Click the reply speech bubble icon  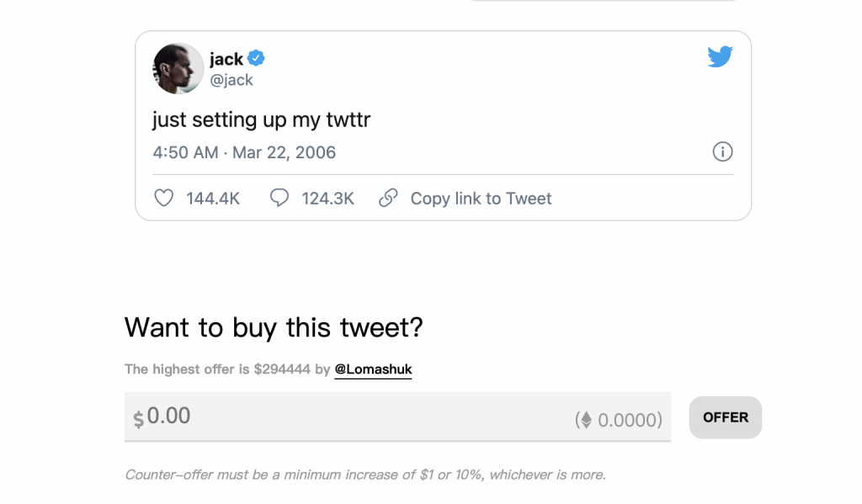279,198
